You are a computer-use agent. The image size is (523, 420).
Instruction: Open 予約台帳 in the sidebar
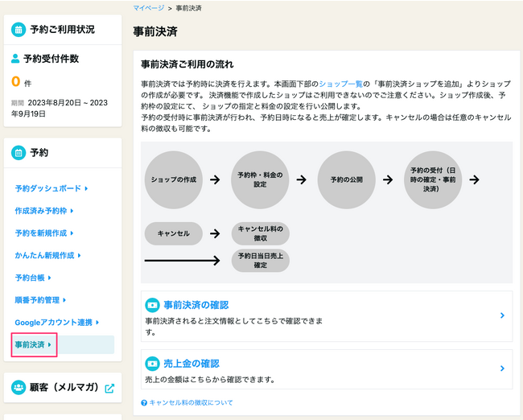click(33, 278)
